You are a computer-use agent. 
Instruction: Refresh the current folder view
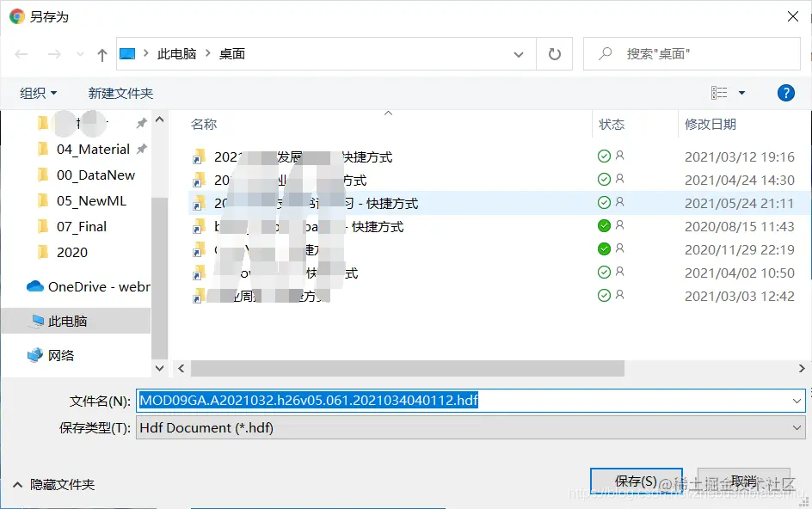[554, 54]
